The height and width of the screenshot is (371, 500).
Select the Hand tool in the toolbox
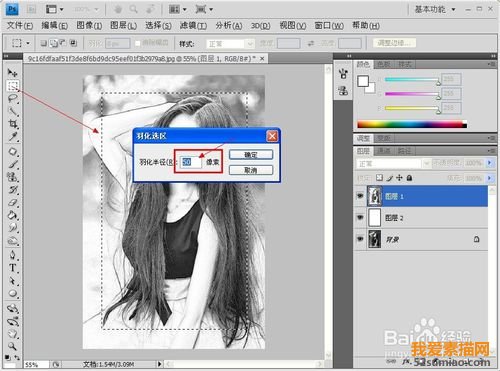(13, 334)
